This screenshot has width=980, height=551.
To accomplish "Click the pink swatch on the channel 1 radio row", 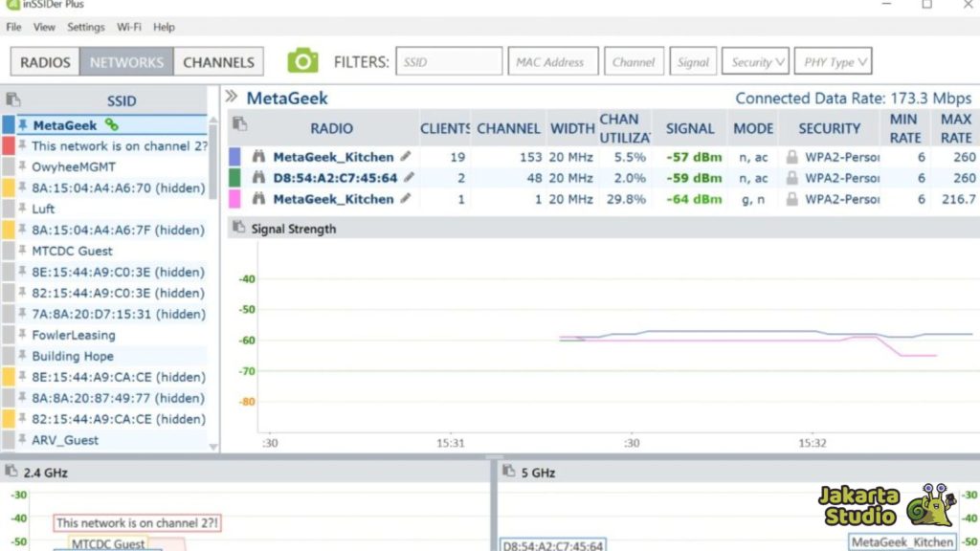I will pos(234,199).
